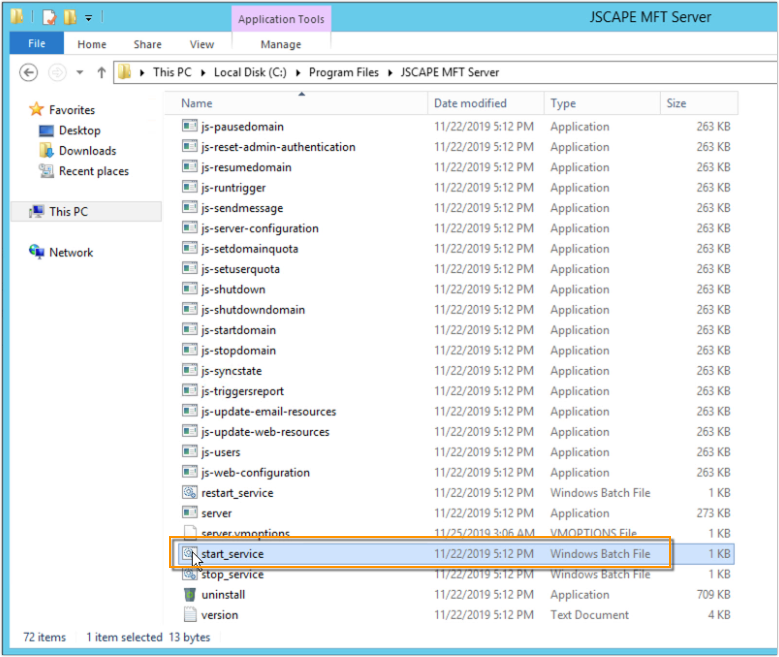This screenshot has width=779, height=657.
Task: Click the version text document icon
Action: point(190,615)
